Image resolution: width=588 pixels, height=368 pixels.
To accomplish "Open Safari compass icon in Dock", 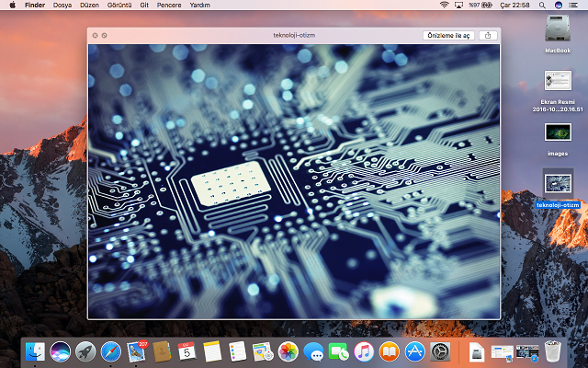I will [110, 351].
